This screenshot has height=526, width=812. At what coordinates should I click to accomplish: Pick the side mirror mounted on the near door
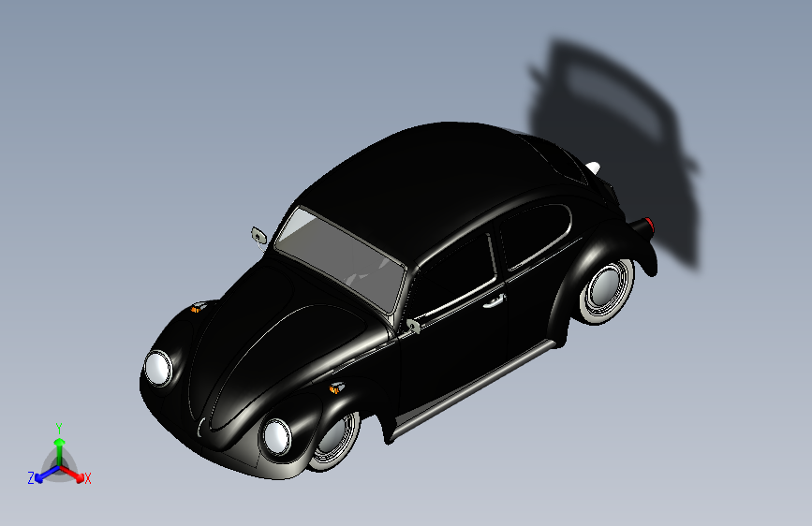click(x=413, y=326)
